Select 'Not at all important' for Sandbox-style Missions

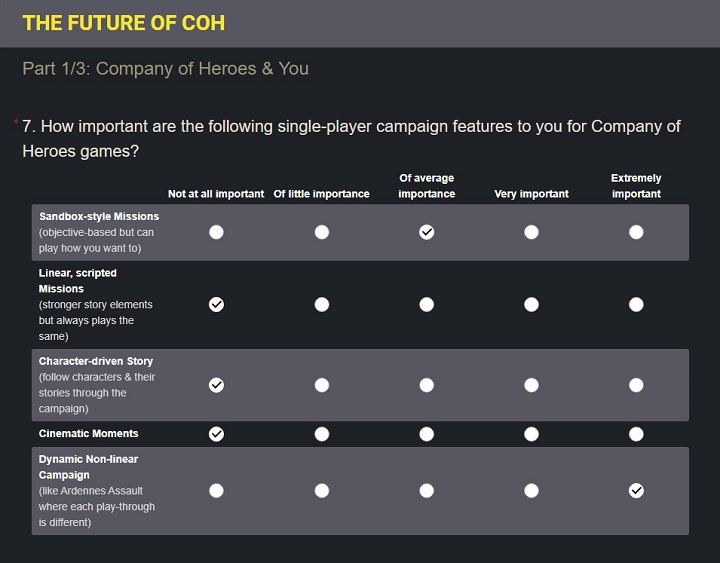216,232
